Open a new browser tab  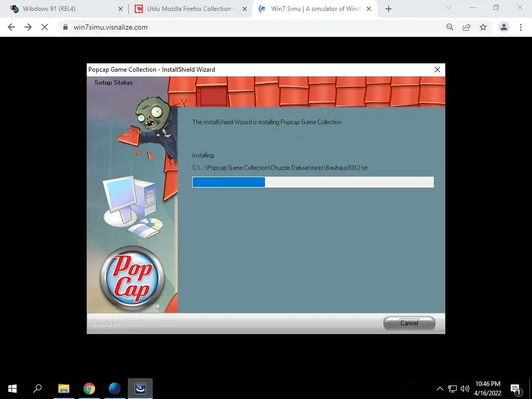[389, 9]
